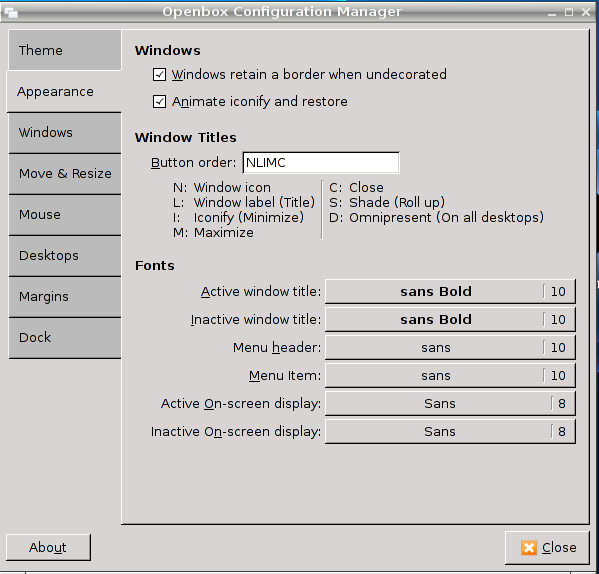This screenshot has height=574, width=599.
Task: Close window using the titlebar X icon
Action: click(586, 12)
